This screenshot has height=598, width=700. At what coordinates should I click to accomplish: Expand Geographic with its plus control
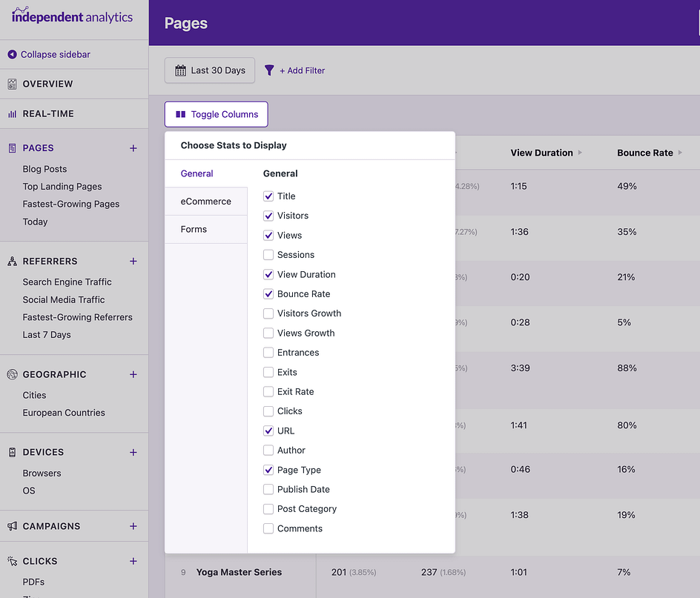pyautogui.click(x=133, y=374)
